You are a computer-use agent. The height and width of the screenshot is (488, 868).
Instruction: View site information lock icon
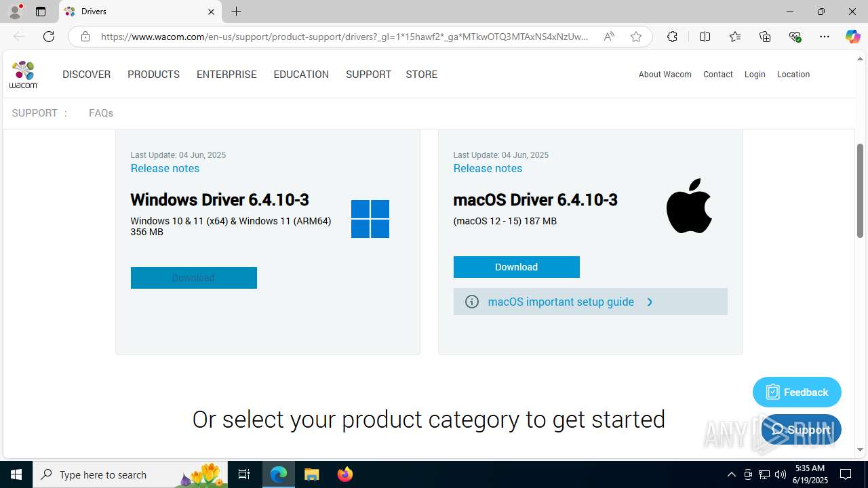pyautogui.click(x=85, y=37)
